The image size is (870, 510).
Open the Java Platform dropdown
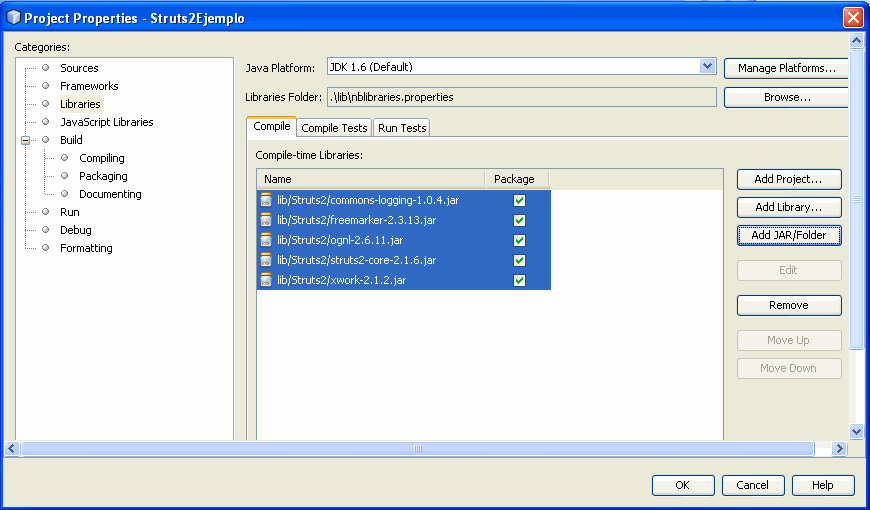click(x=708, y=67)
